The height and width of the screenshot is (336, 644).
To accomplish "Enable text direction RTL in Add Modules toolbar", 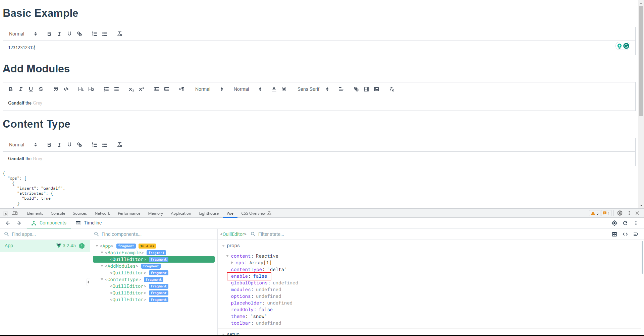I will [x=182, y=89].
